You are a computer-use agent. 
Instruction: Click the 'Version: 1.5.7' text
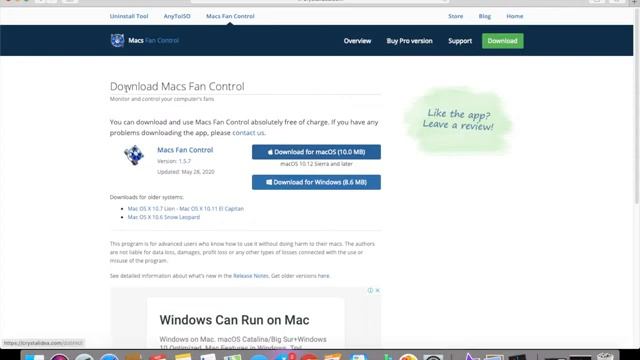174,161
